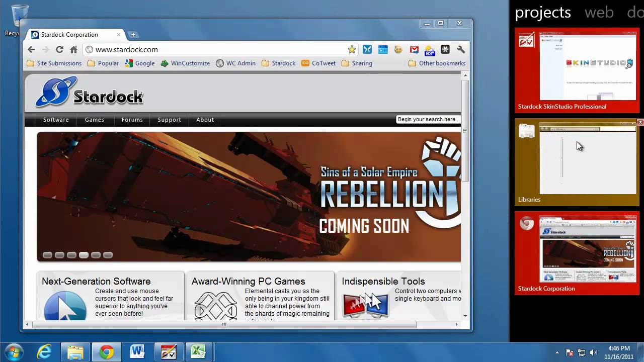Expand the Sharing bookmark folder
The image size is (644, 362).
[x=357, y=63]
